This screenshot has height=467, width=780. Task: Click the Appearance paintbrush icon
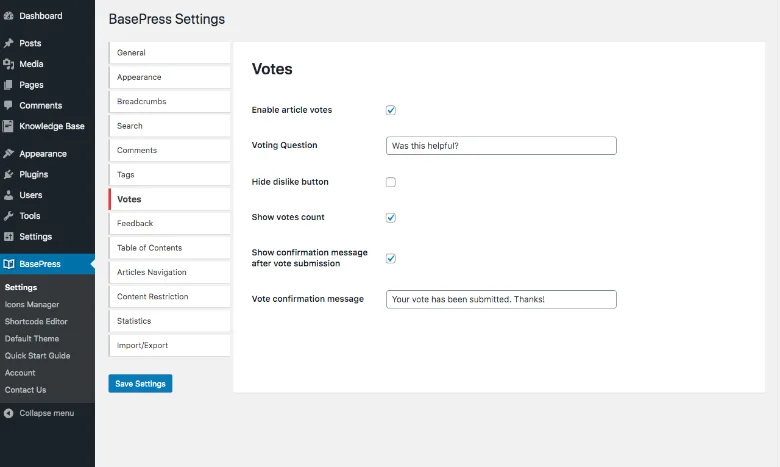[x=8, y=154]
